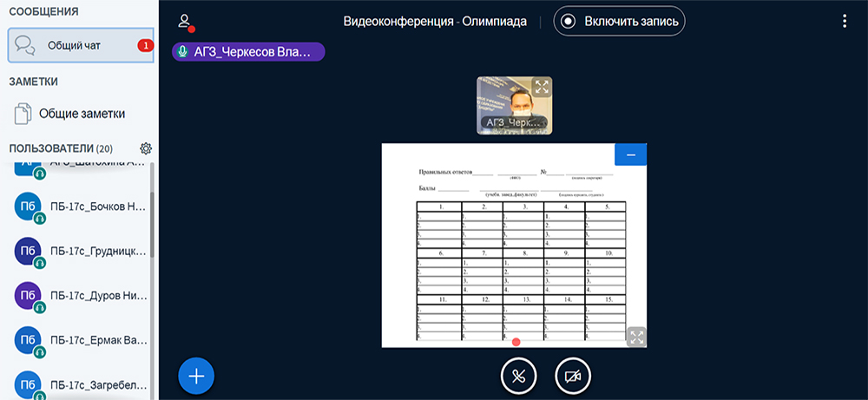Click the АГЗ_Черкесов talking indicator
The width and height of the screenshot is (868, 400).
[248, 52]
